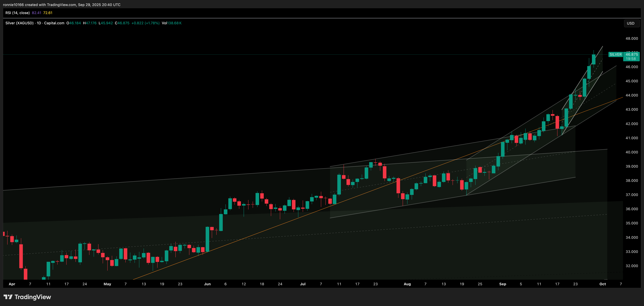Click the Jun label on time axis
Image resolution: width=644 pixels, height=306 pixels.
pyautogui.click(x=207, y=284)
